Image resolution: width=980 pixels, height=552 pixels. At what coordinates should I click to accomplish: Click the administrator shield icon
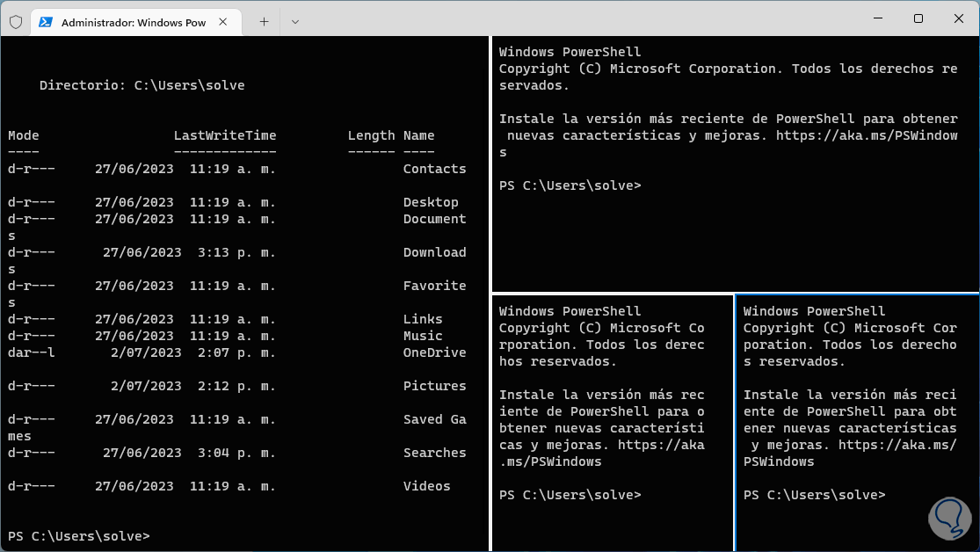click(15, 21)
